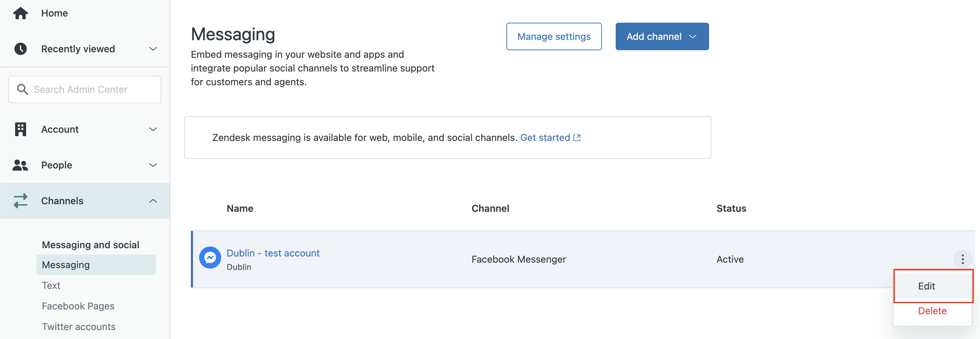Click the Active status cell
Image resolution: width=980 pixels, height=339 pixels.
coord(730,259)
